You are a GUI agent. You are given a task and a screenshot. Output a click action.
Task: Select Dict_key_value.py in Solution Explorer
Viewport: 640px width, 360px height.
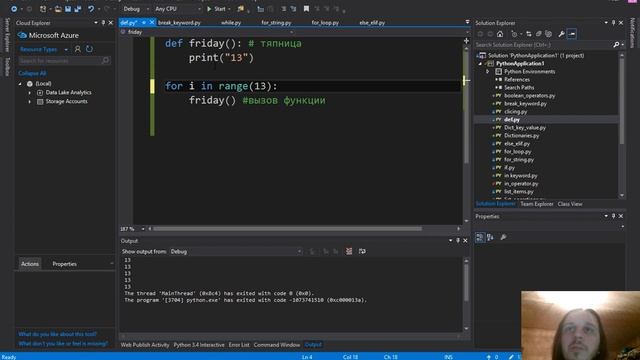[525, 127]
